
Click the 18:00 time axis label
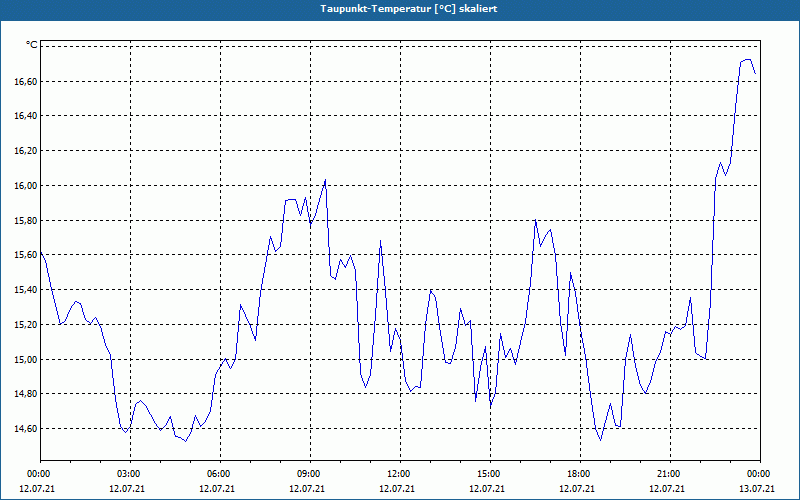coord(577,474)
